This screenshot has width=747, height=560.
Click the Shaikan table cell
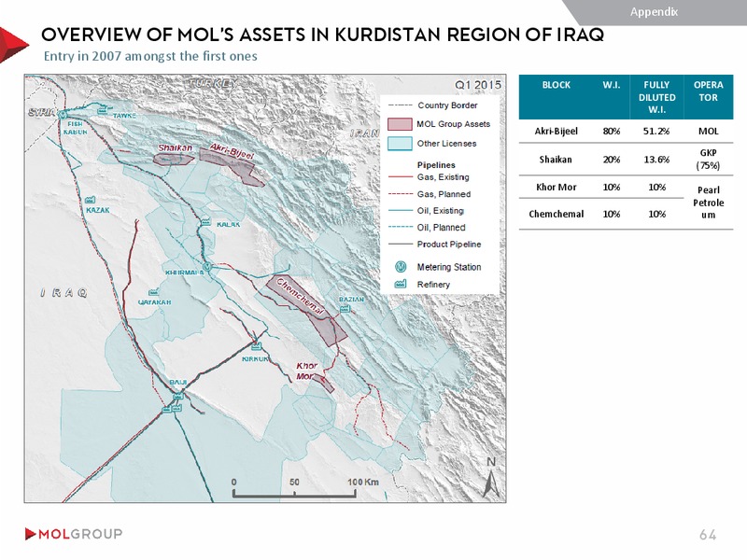point(556,160)
